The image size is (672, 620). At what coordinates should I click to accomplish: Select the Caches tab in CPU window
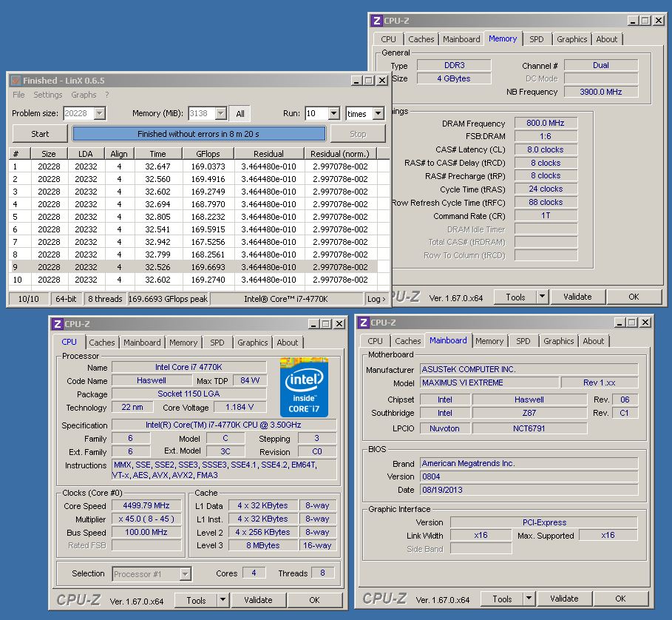click(102, 343)
